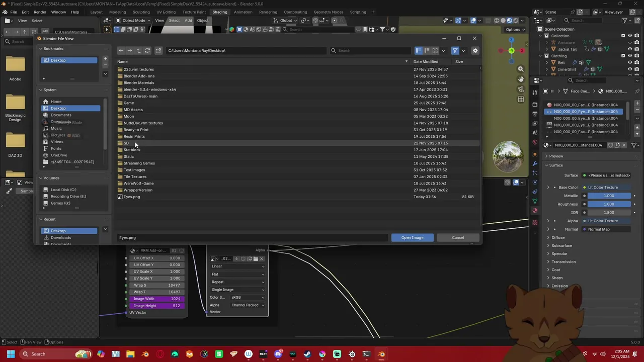The width and height of the screenshot is (644, 362).
Task: Collapse the Volumes panel
Action: pyautogui.click(x=41, y=178)
